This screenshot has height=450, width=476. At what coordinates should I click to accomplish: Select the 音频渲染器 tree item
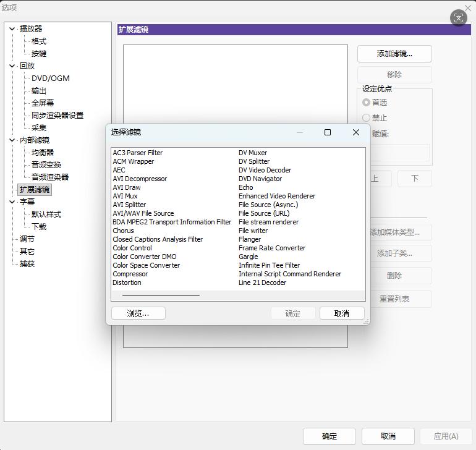tap(50, 177)
